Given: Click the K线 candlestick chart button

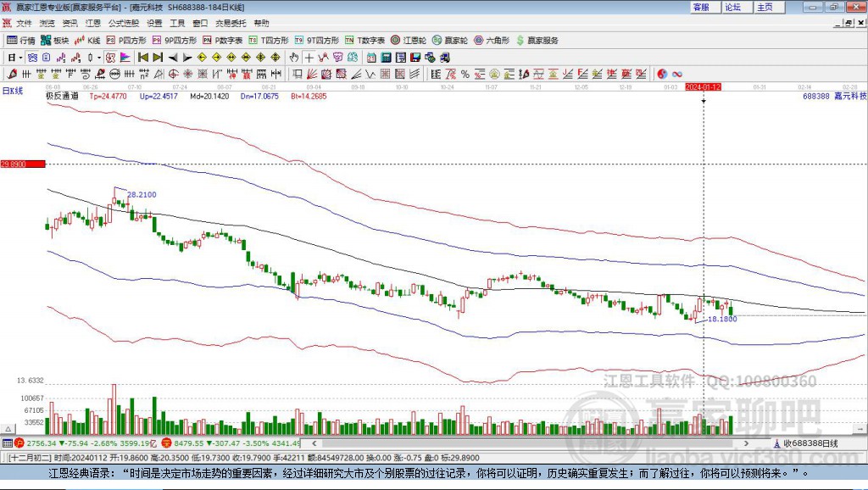Looking at the screenshot, I should [88, 40].
